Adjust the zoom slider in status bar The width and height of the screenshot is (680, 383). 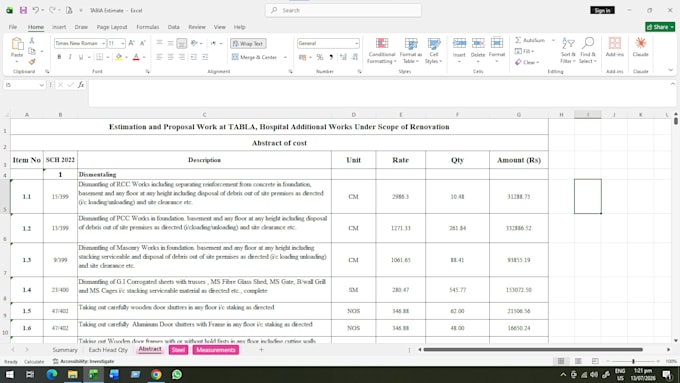[633, 361]
